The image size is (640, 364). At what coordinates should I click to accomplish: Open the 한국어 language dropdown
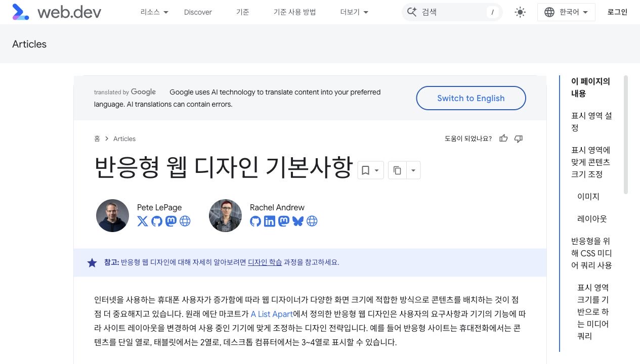(x=566, y=12)
